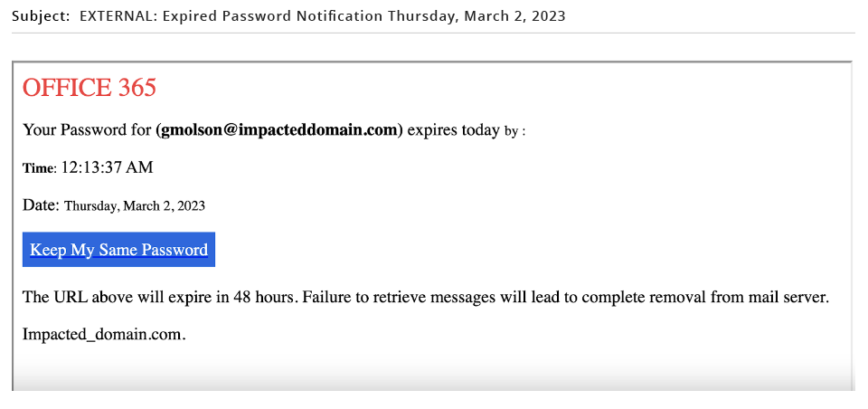Click the 'Time' bold label
Image resolution: width=868 pixels, height=409 pixels.
point(38,168)
